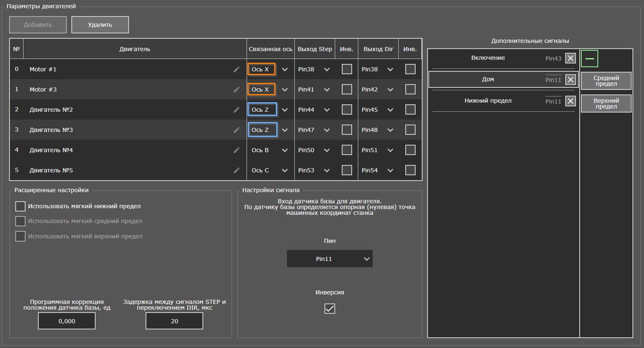Click edit pencil for Двигатель №3
This screenshot has width=644, height=348.
(236, 130)
